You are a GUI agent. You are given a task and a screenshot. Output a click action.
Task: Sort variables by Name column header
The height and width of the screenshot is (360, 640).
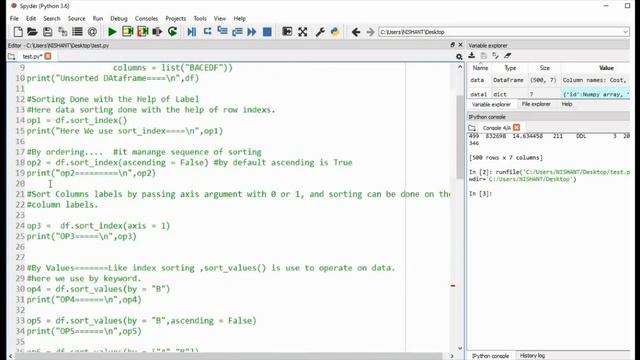[x=480, y=68]
